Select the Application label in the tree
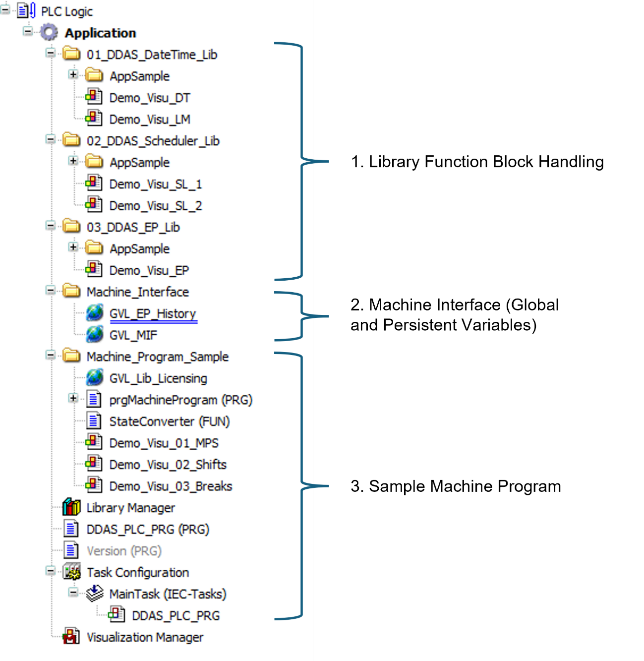This screenshot has height=661, width=644. click(x=100, y=33)
